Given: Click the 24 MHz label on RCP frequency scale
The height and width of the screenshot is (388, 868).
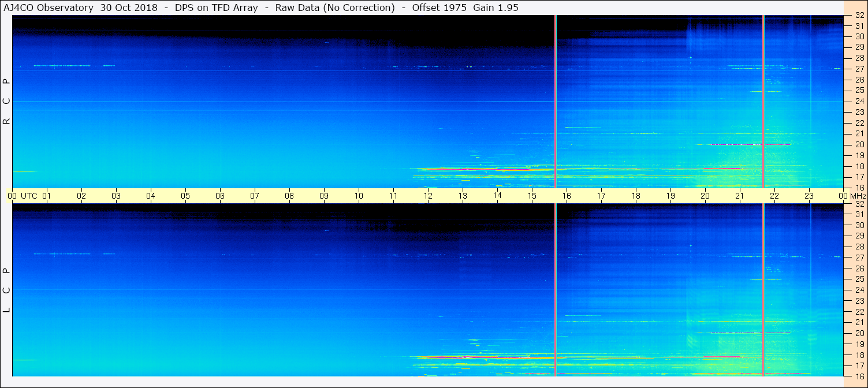Looking at the screenshot, I should tap(859, 101).
